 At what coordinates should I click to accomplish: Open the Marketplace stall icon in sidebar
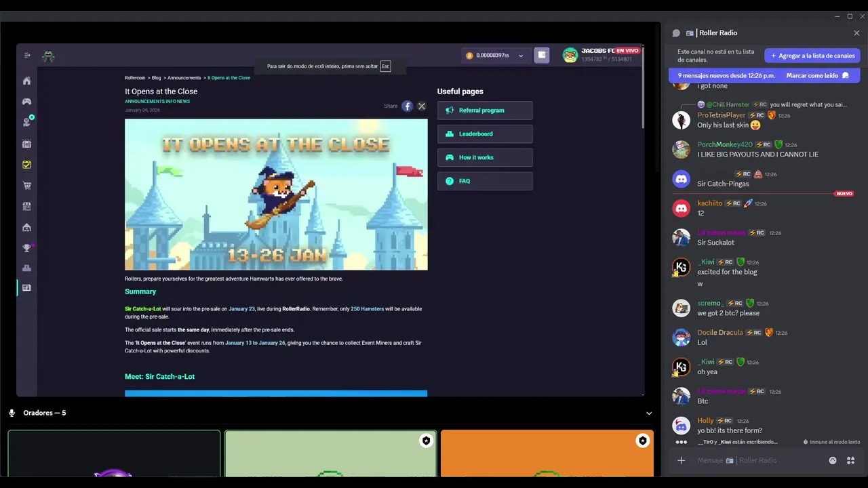[x=26, y=206]
